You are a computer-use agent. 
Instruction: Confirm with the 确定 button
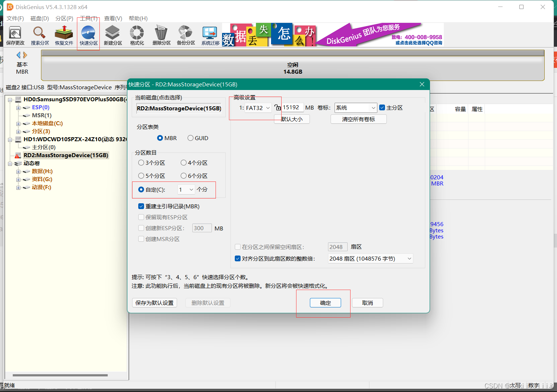pyautogui.click(x=325, y=303)
